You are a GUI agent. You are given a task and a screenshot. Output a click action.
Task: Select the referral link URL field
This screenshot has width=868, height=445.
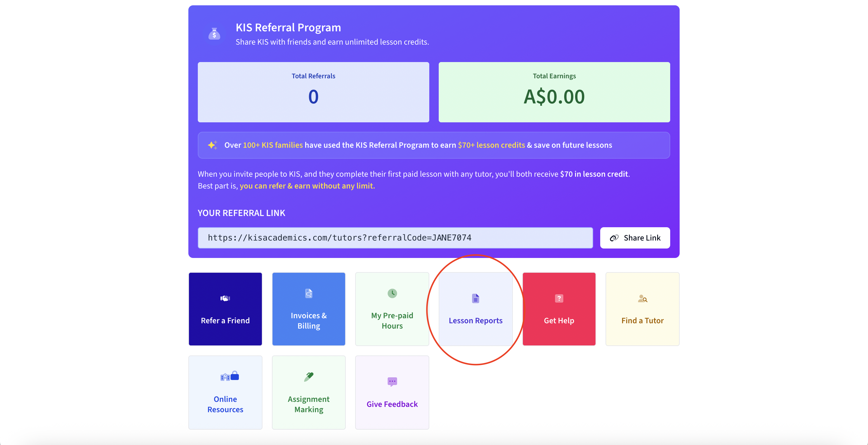pos(395,238)
